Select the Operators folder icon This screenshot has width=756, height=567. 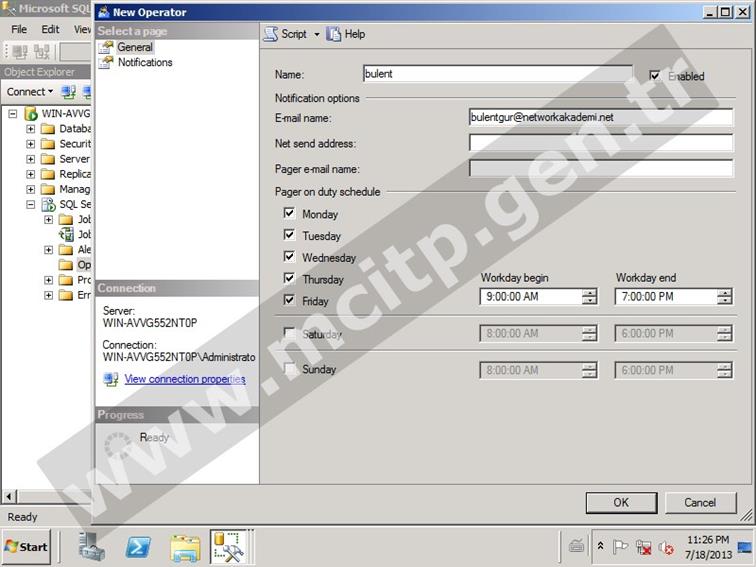[66, 264]
